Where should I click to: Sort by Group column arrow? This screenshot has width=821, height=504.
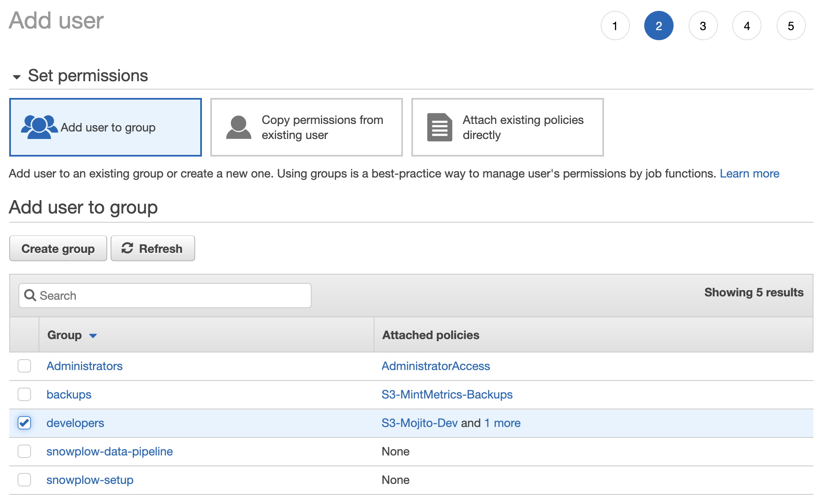pyautogui.click(x=93, y=336)
